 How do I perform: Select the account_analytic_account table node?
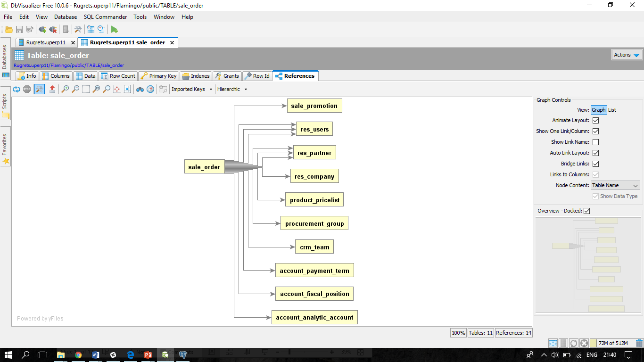click(314, 317)
